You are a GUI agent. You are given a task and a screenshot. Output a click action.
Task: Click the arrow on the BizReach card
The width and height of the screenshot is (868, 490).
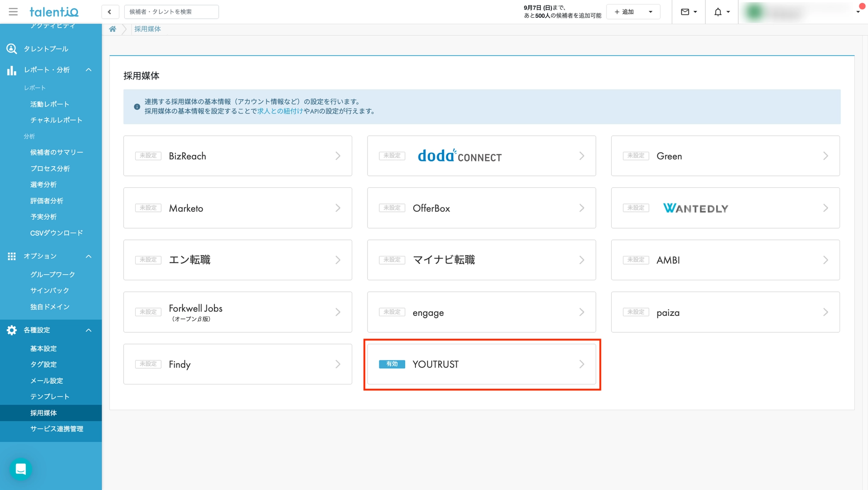[x=338, y=156]
